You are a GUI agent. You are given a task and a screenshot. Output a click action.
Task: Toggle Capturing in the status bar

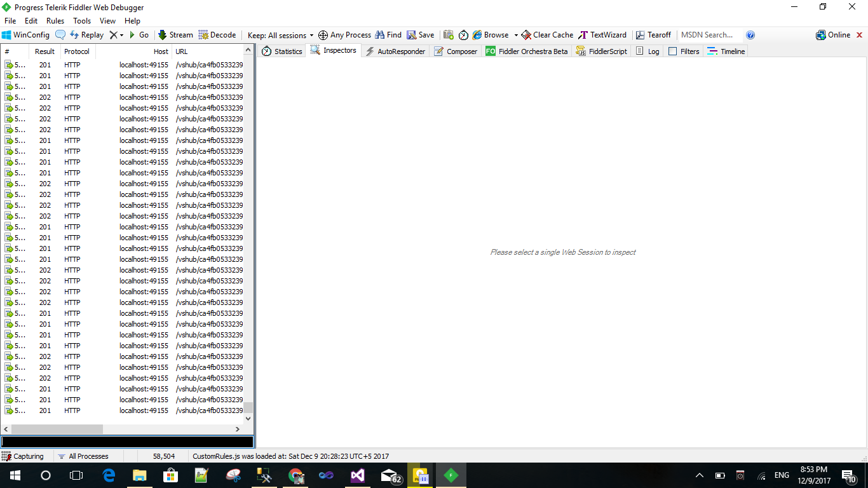pos(23,456)
